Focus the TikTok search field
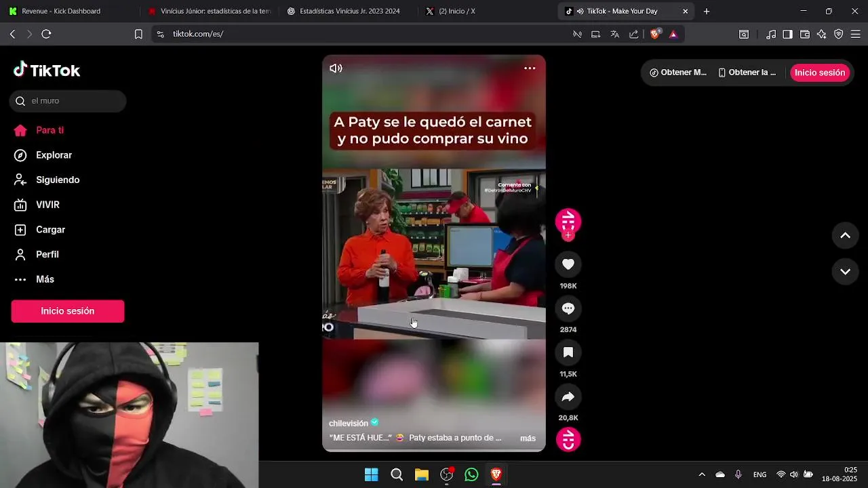The image size is (868, 488). 68,101
